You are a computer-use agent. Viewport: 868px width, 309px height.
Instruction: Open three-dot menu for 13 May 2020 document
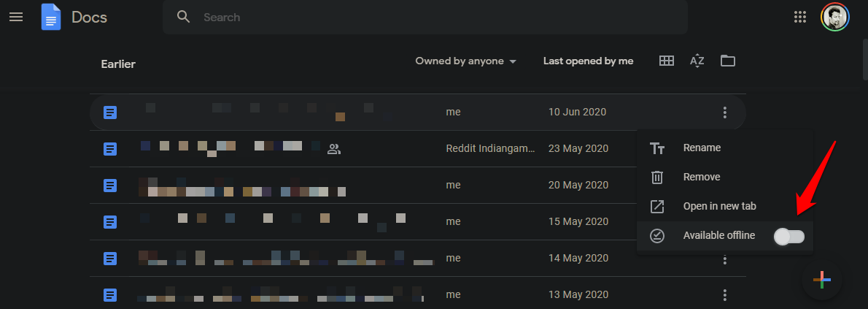point(724,294)
